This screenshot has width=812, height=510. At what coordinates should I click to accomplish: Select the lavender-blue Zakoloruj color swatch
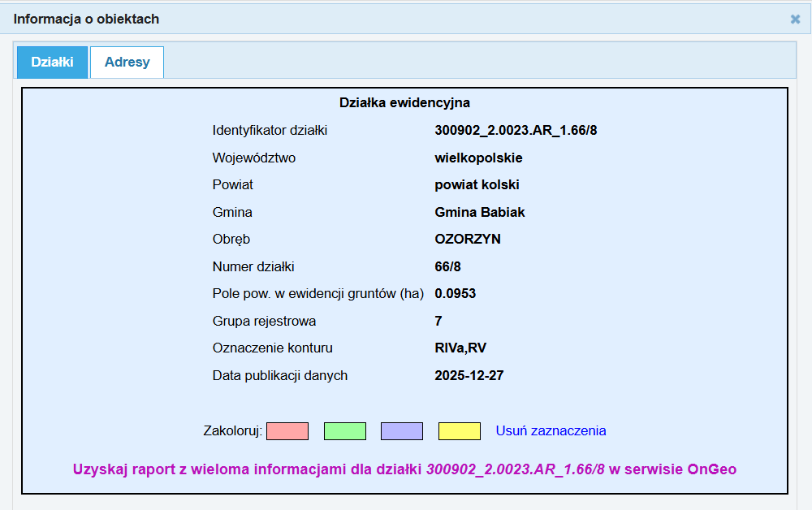tap(402, 431)
